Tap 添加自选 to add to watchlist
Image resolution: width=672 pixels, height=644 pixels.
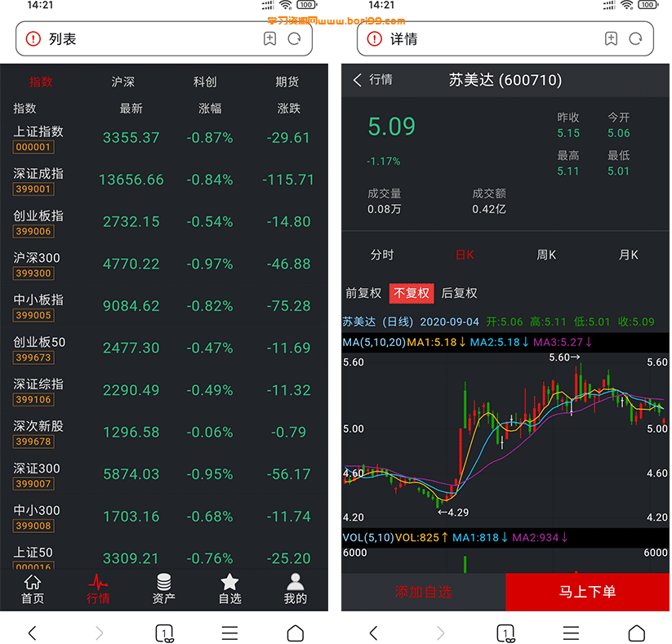coord(424,592)
